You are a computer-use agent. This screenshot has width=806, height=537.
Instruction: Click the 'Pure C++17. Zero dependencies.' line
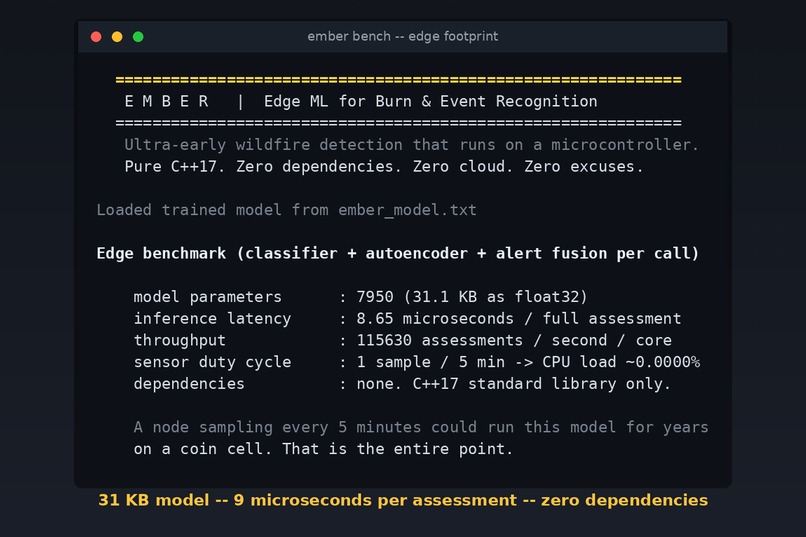coord(383,166)
